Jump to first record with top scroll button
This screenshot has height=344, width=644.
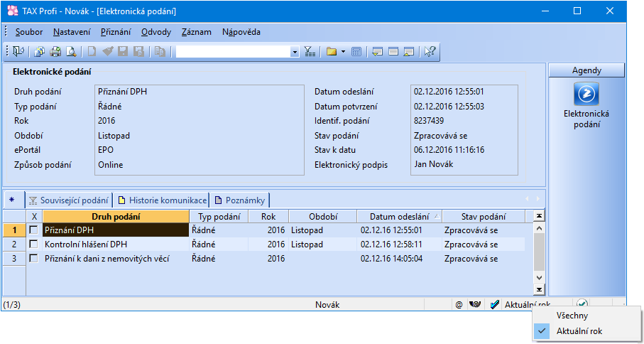(539, 216)
